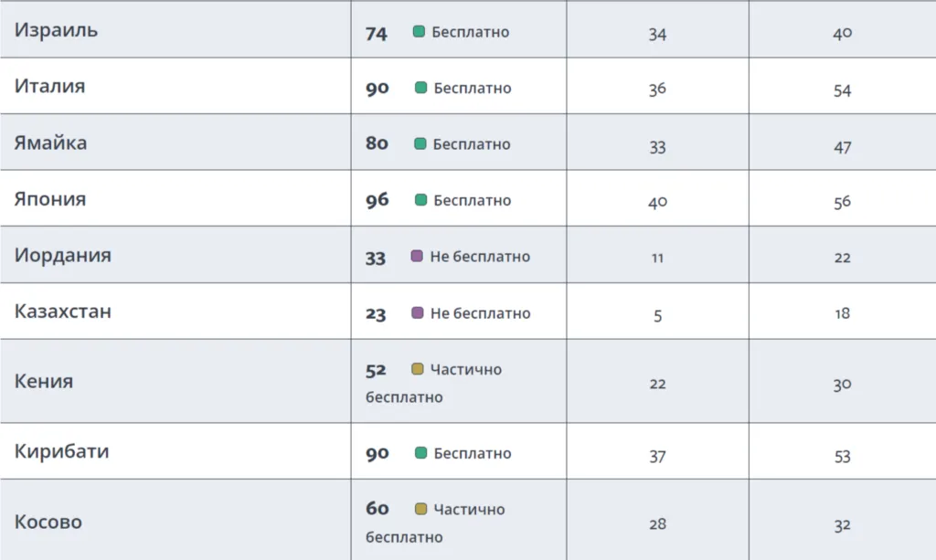Screen dimensions: 936x560
Task: Click the "Не бесплатно" label for Казахстан
Action: tap(480, 313)
